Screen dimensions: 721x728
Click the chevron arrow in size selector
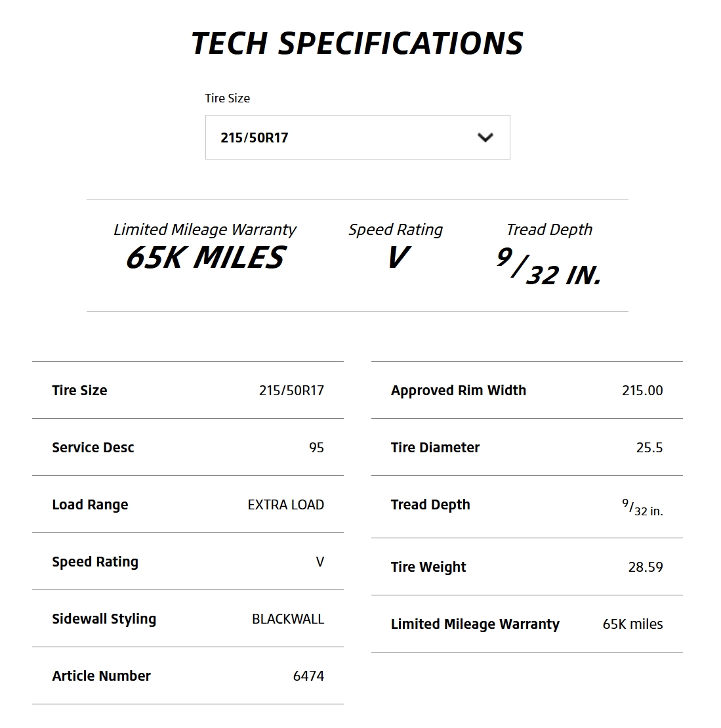pyautogui.click(x=485, y=137)
